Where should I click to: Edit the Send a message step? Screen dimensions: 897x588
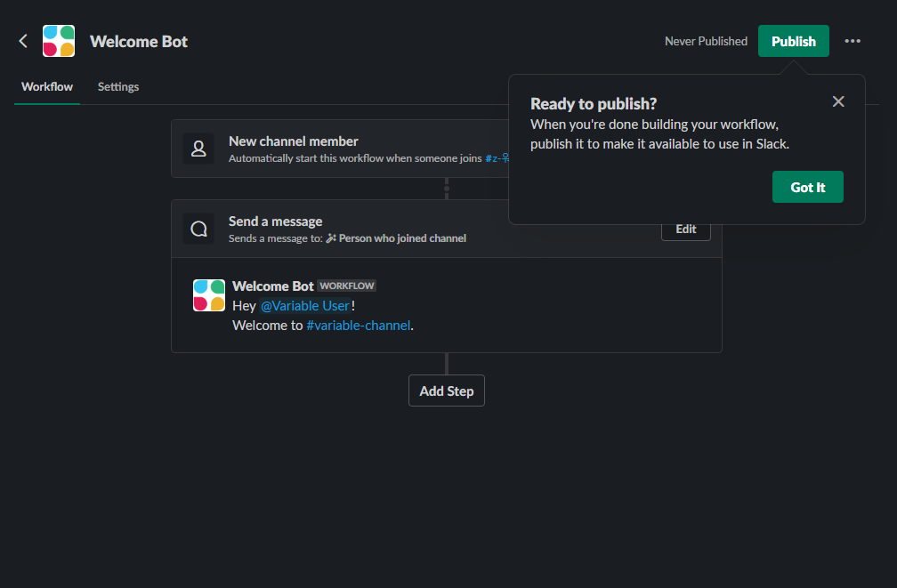pyautogui.click(x=685, y=230)
